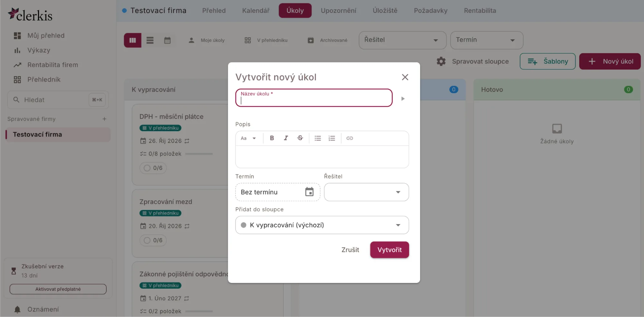Go to Požadavky tab
Screen dimensions: 644x317
(x=431, y=11)
